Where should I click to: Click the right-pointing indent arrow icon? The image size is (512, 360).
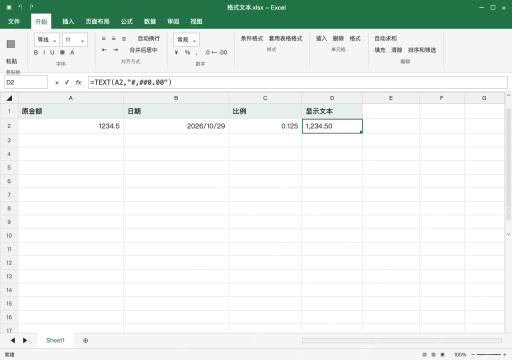pos(115,50)
